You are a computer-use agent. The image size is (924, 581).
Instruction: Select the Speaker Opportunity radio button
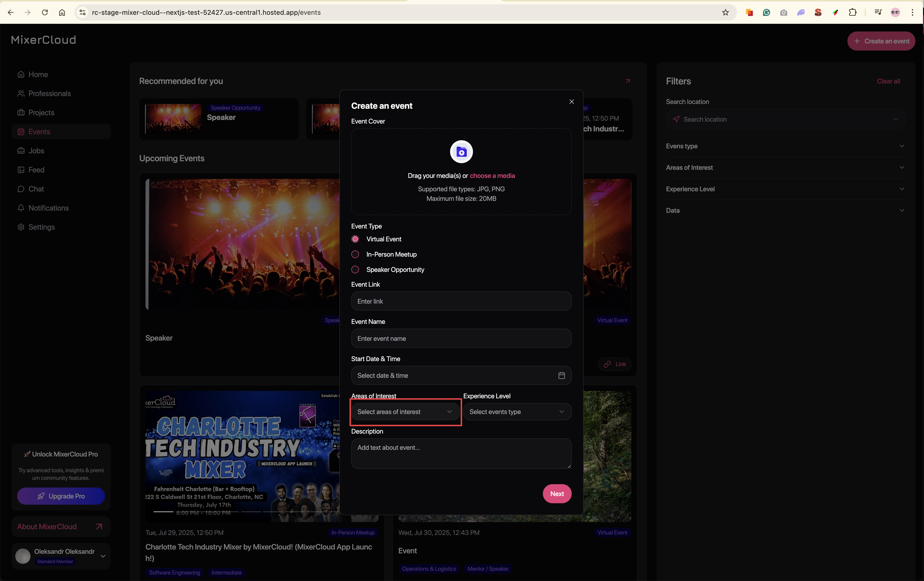pos(355,270)
